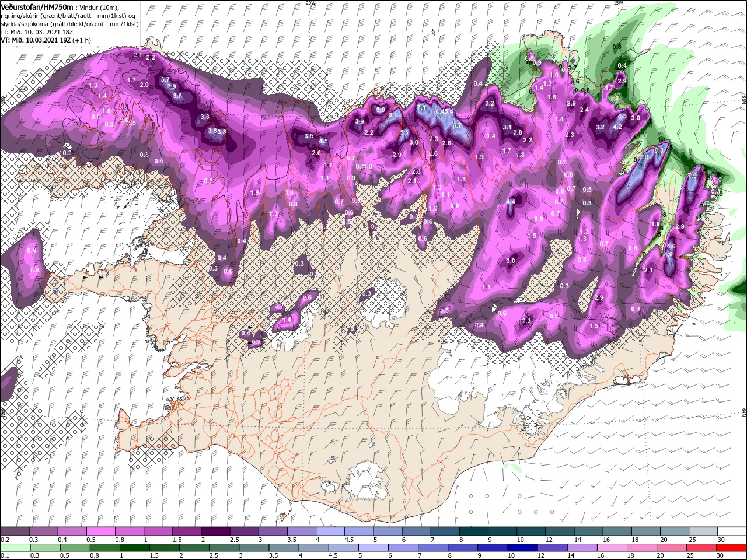Viewport: 747px width, 560px height.
Task: Click the '30' label on the snow scale
Action: [x=721, y=539]
